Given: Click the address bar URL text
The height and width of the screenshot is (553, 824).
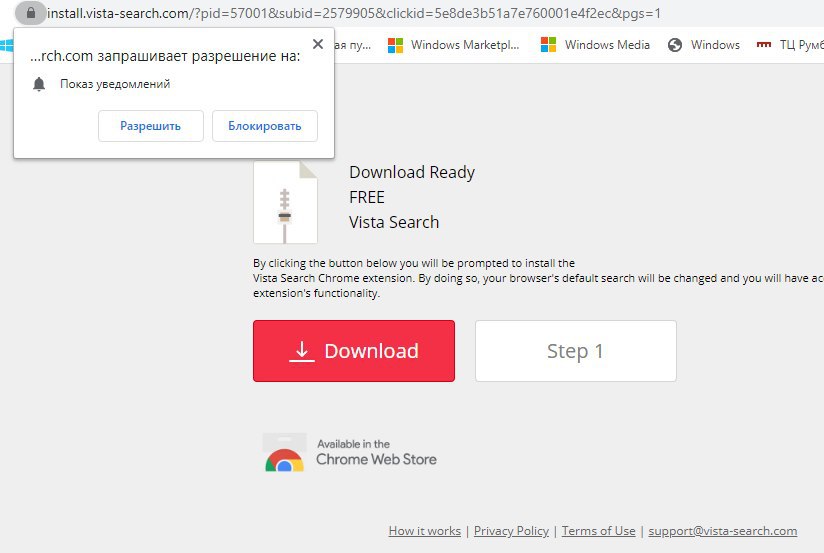Looking at the screenshot, I should pos(354,13).
